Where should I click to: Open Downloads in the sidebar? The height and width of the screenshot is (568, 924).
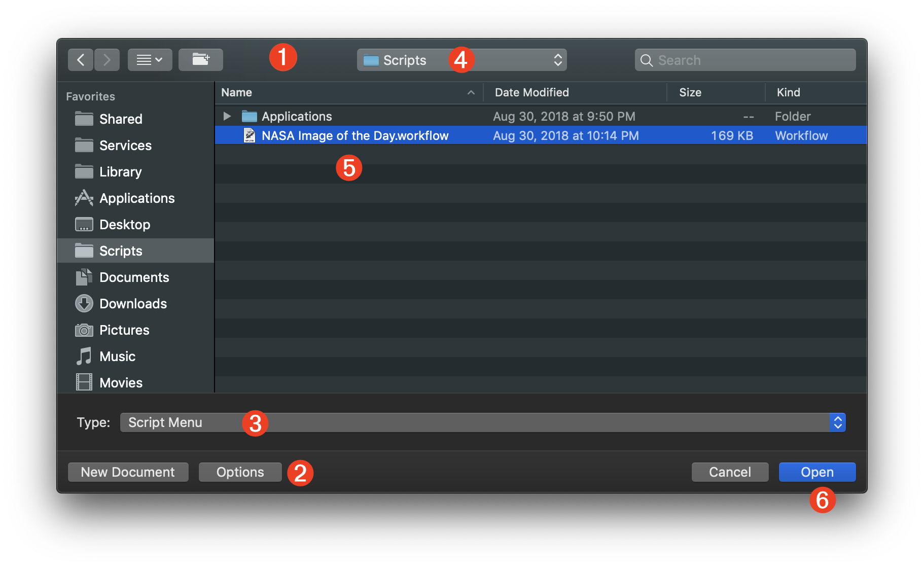[x=136, y=304]
